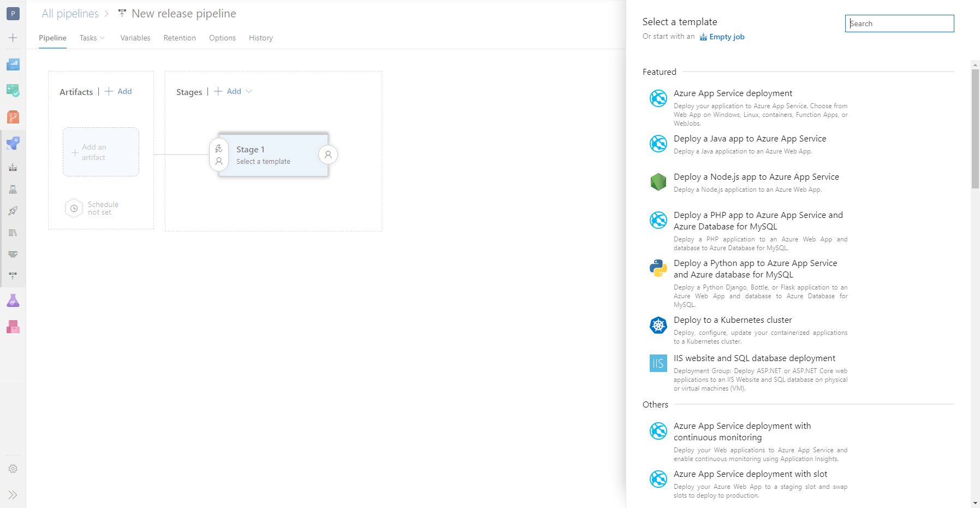The image size is (980, 508).
Task: Open Test Plans flask icon
Action: pyautogui.click(x=13, y=300)
